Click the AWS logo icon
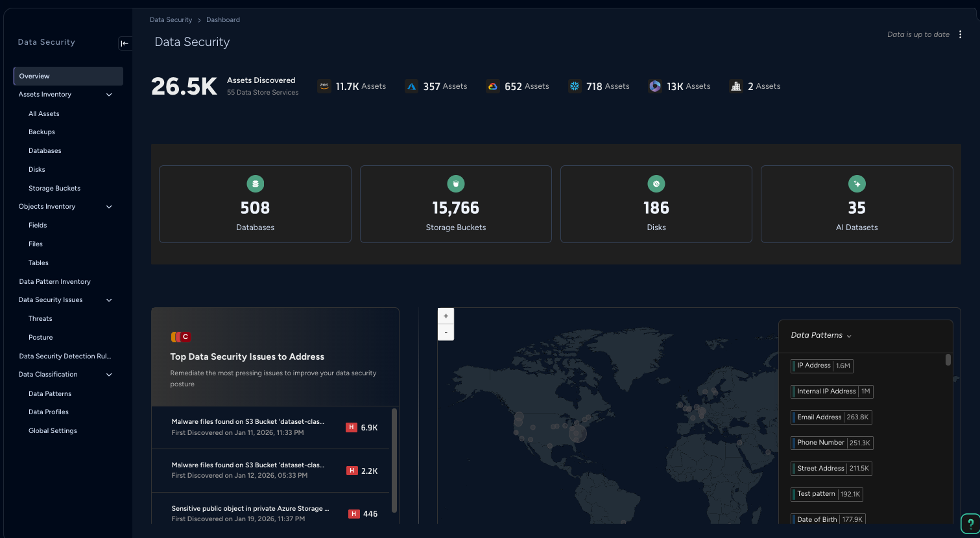Image resolution: width=980 pixels, height=538 pixels. tap(324, 86)
